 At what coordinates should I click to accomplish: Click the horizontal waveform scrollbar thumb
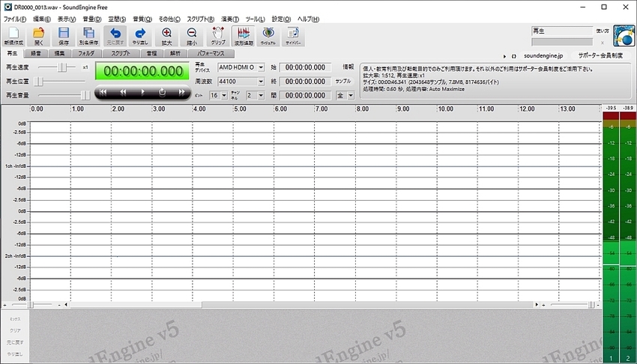136,304
